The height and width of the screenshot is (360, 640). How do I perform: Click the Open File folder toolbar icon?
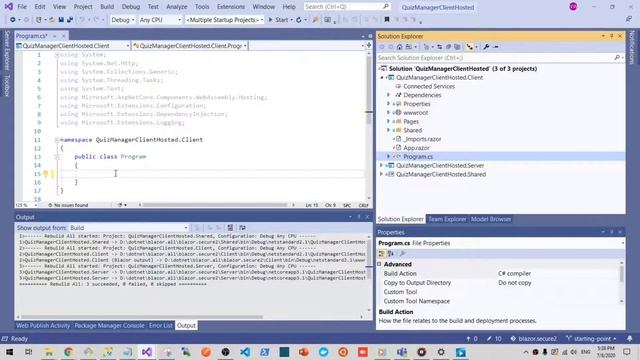(52, 20)
